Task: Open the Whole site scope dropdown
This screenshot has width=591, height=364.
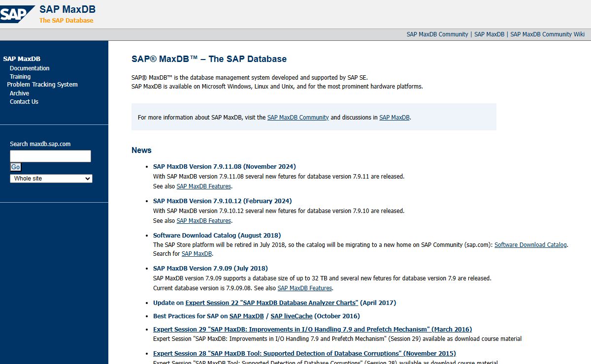Action: [51, 179]
